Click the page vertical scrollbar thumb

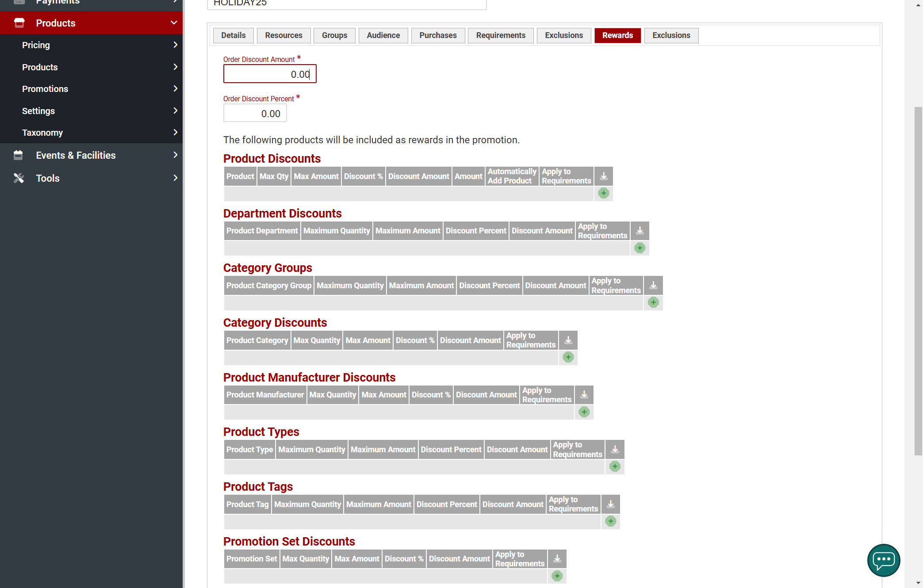click(x=918, y=281)
